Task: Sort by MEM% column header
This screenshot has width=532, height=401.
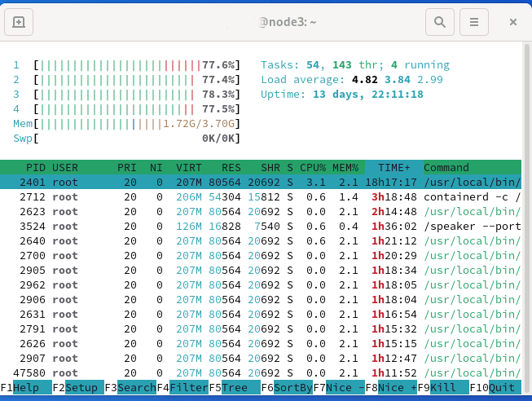Action: 345,168
